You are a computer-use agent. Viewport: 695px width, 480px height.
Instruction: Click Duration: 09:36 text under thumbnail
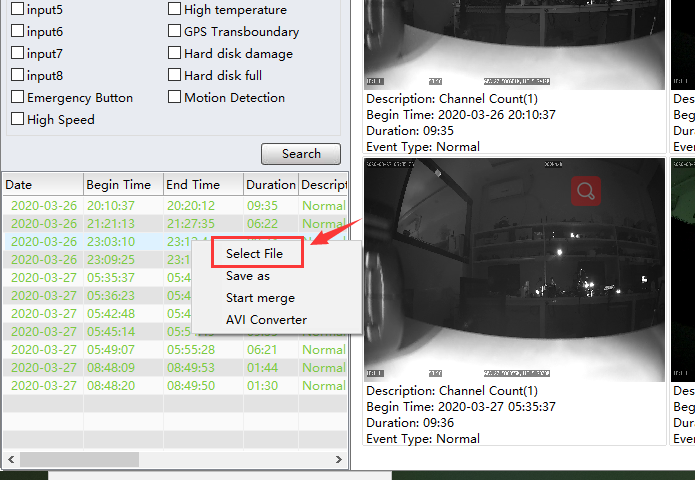pos(410,422)
